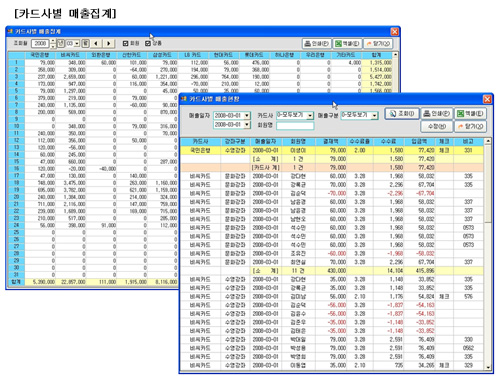Click the 조회 search button with magnifier icon
The width and height of the screenshot is (500, 382).
[x=402, y=114]
